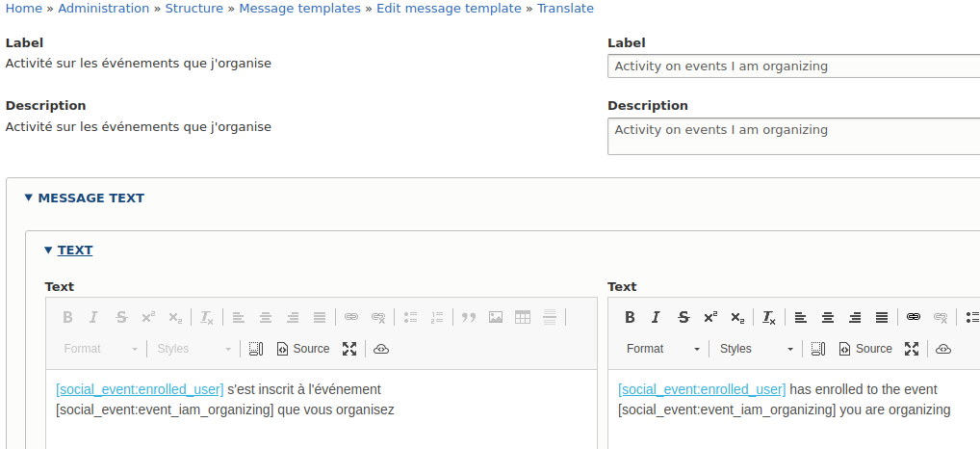Insert link using the right editor's link icon

tap(914, 318)
